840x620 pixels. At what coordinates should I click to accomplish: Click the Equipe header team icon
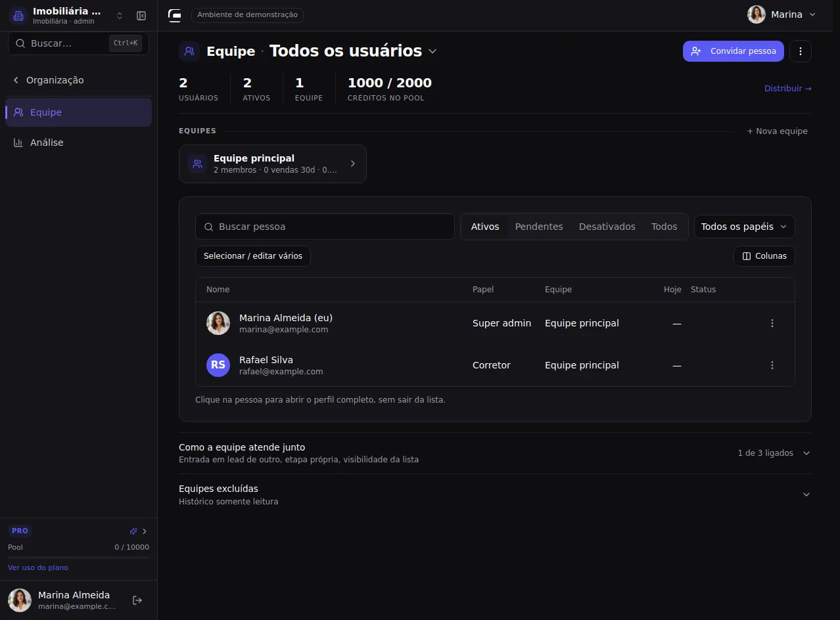(189, 51)
